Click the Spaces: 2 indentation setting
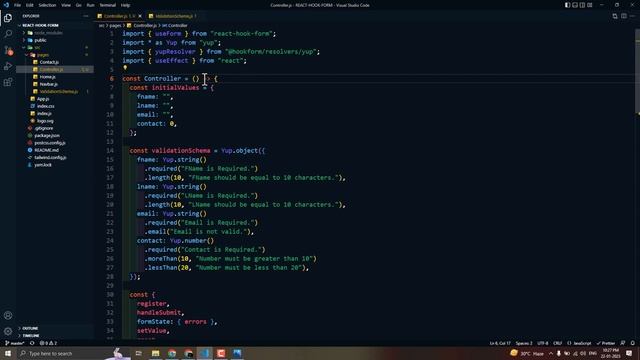640x360 pixels. tap(524, 343)
